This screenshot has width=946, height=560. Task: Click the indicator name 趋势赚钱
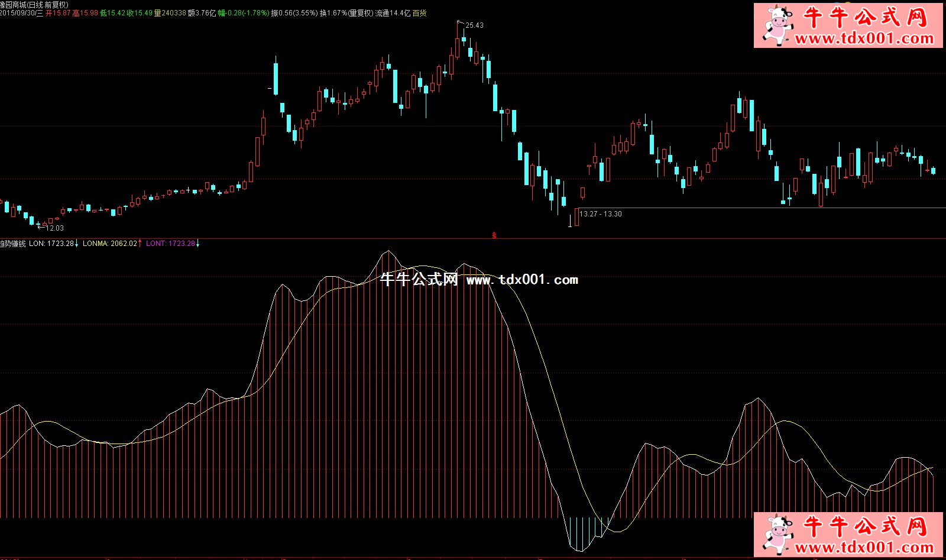coord(12,244)
